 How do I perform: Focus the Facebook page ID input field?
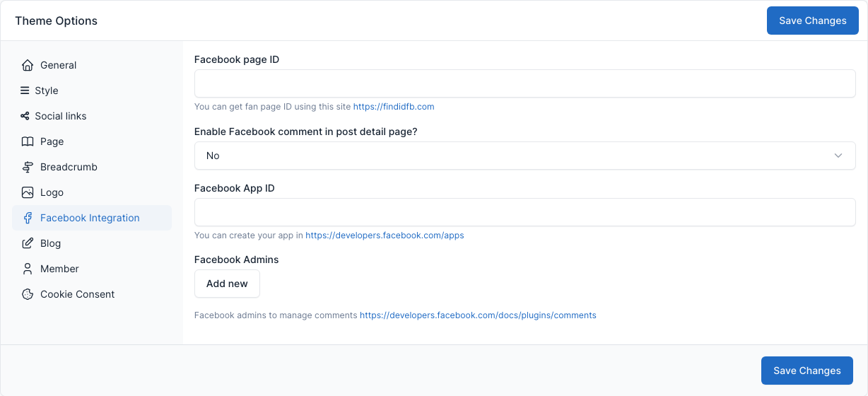[x=524, y=83]
